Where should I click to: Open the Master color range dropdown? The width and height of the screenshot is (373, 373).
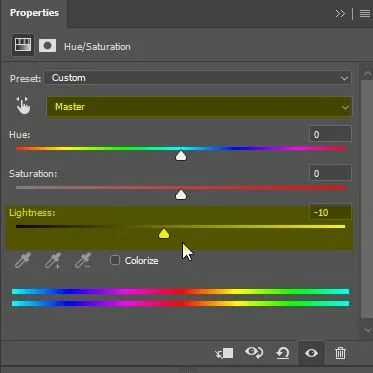[x=199, y=107]
